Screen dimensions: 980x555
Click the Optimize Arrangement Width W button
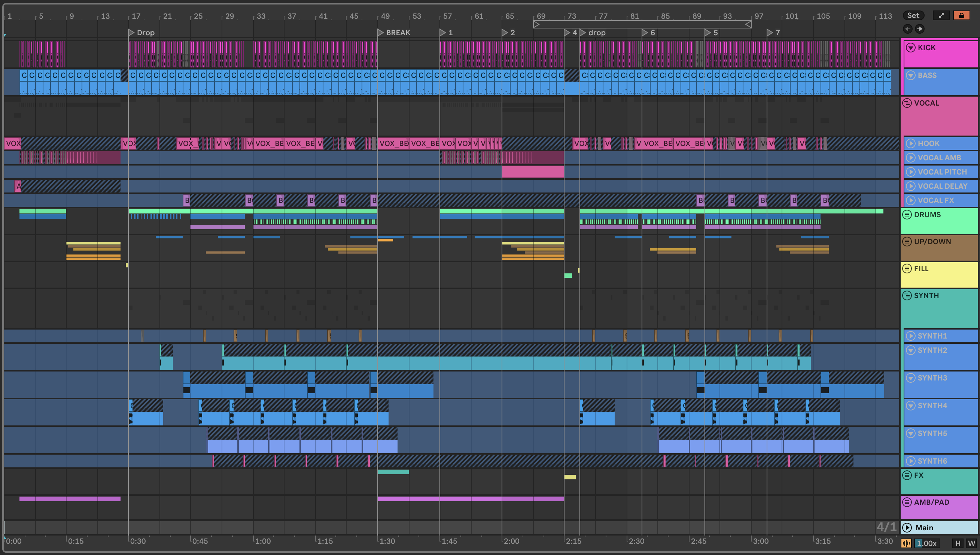click(971, 543)
